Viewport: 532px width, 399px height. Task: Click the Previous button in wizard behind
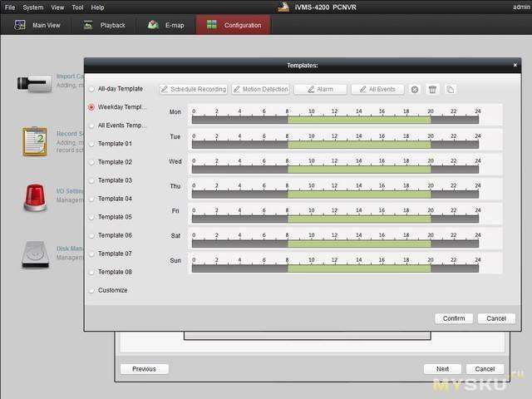click(x=144, y=369)
